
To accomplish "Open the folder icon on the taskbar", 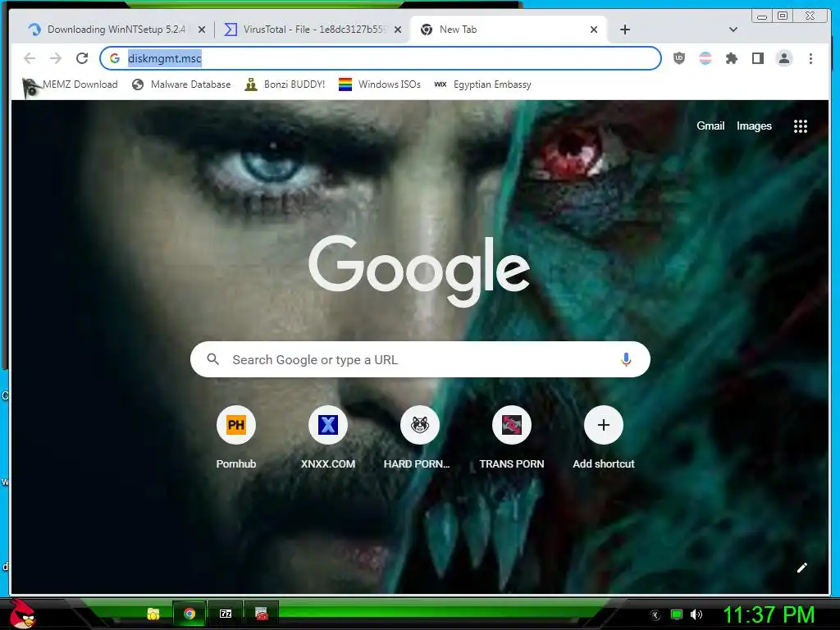I will coord(153,614).
